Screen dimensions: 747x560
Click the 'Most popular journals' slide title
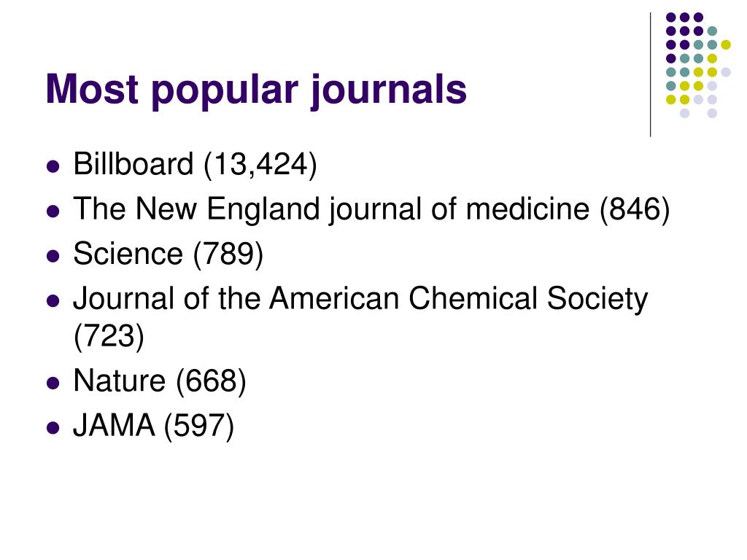tap(256, 90)
